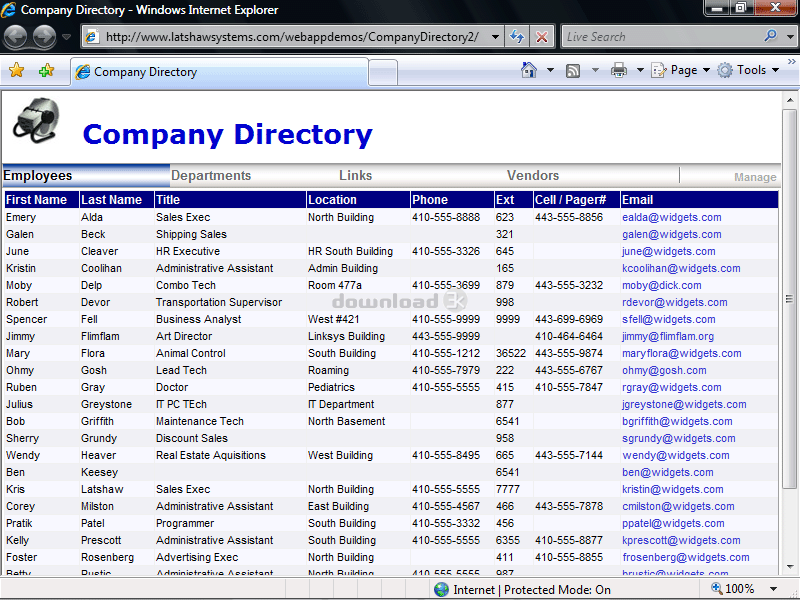Expand the Print options dropdown arrow
This screenshot has height=600, width=800.
tap(640, 70)
